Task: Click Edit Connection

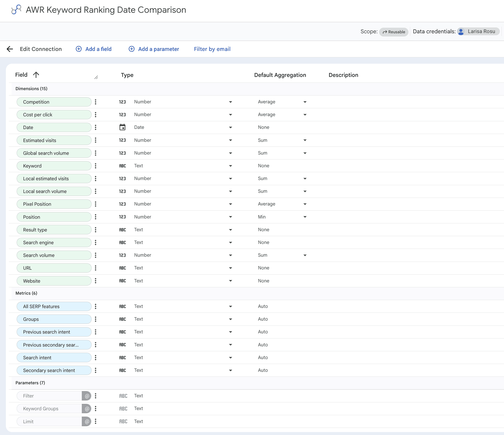Action: click(41, 49)
